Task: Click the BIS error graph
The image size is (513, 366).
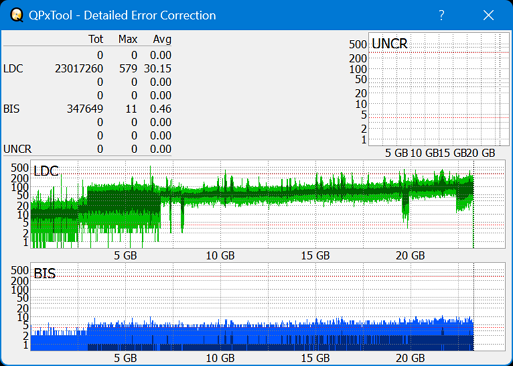Action: click(268, 306)
